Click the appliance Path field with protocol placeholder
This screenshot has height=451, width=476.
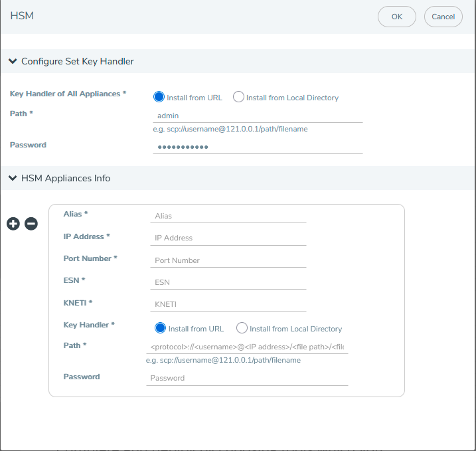coord(247,347)
